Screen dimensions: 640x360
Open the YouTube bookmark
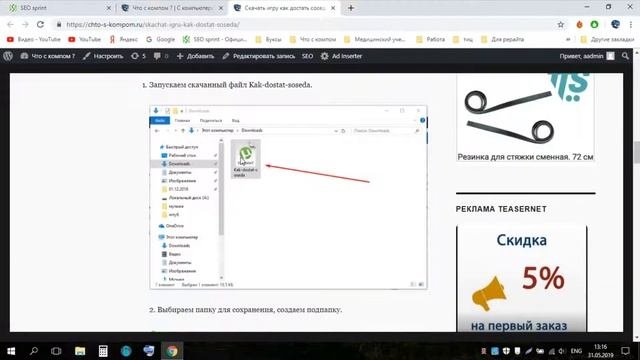[84, 40]
